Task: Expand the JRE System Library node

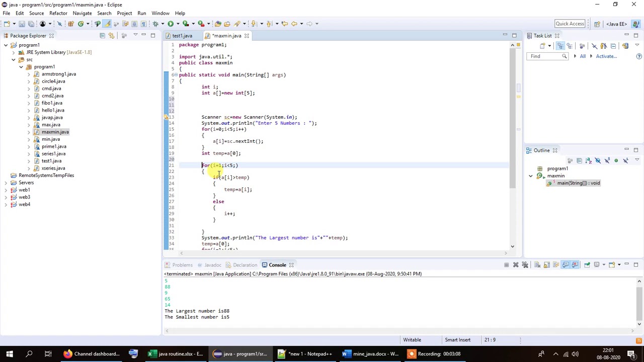Action: (14, 52)
